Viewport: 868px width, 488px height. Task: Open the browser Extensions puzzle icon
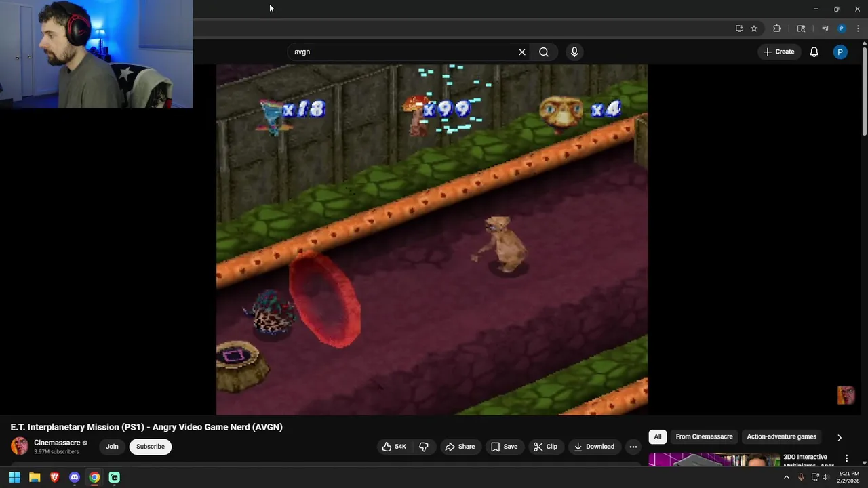click(x=777, y=28)
